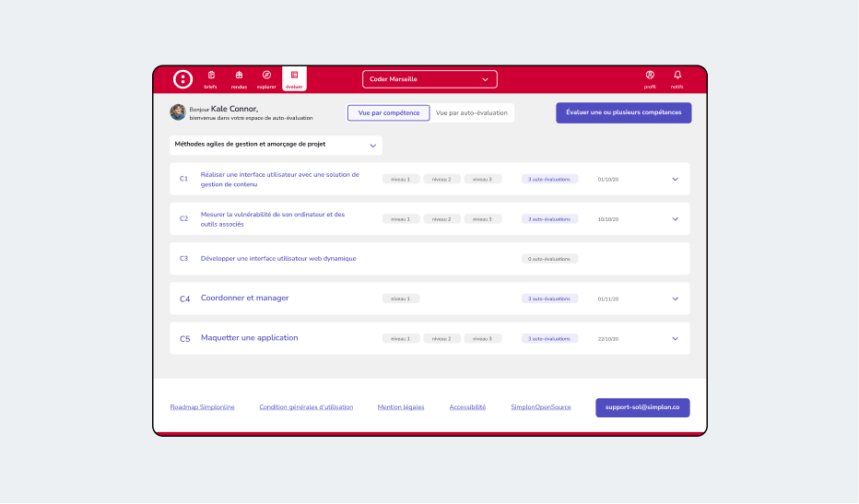This screenshot has height=504, width=859.
Task: Click niveau 3 tag in C2 row
Action: tap(483, 219)
